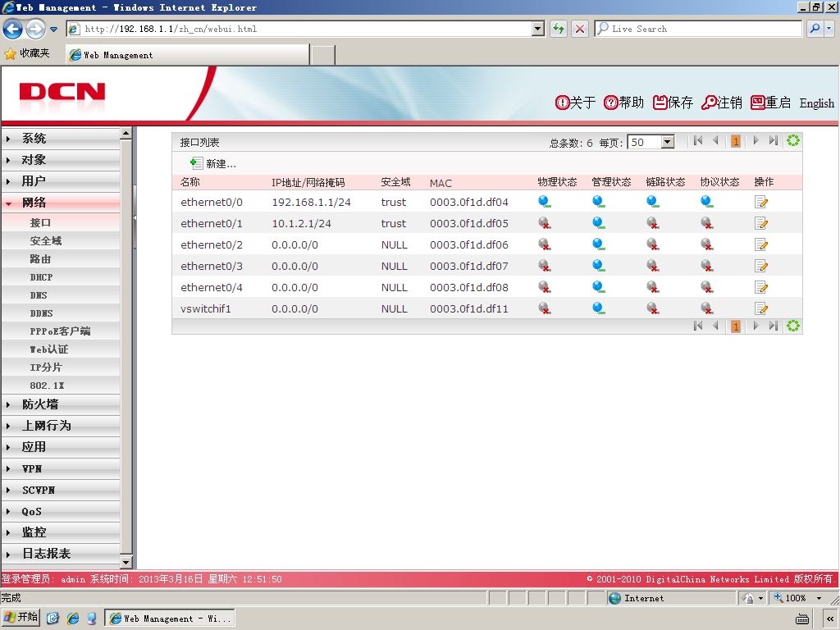Expand the 对象 menu
The height and width of the screenshot is (630, 840).
(61, 160)
